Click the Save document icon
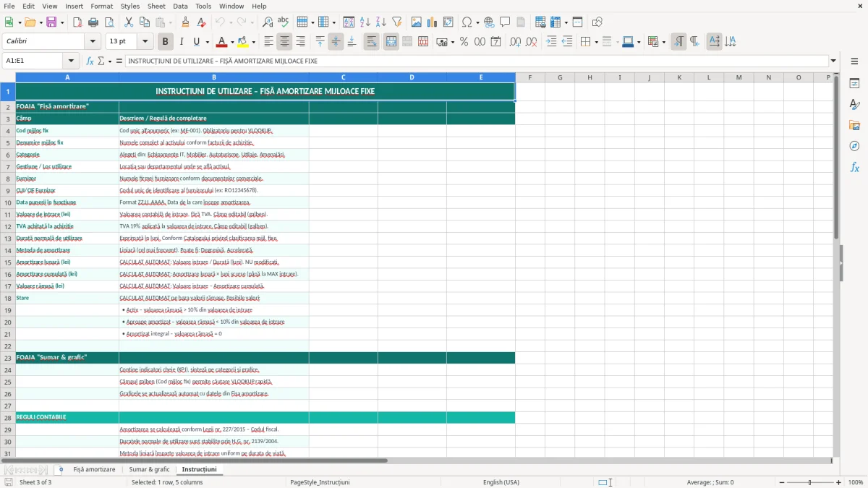Image resolution: width=868 pixels, height=488 pixels. 51,22
